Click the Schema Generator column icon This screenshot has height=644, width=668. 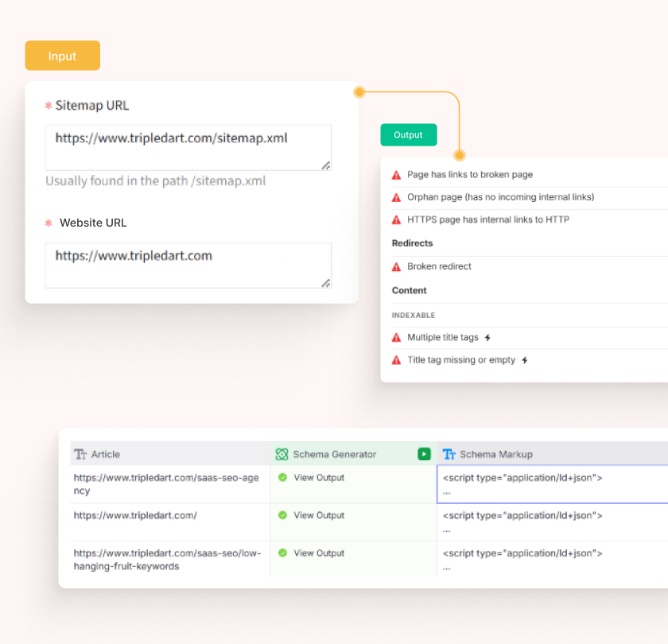[x=282, y=454]
